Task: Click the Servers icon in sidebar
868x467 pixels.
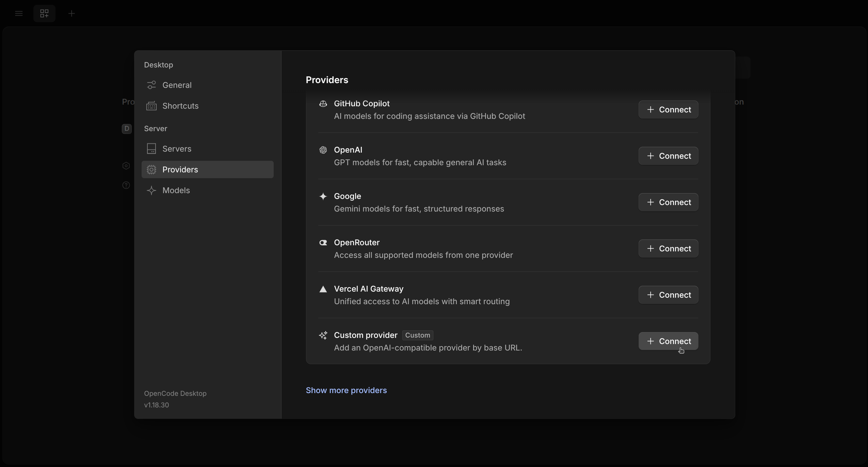Action: coord(151,149)
